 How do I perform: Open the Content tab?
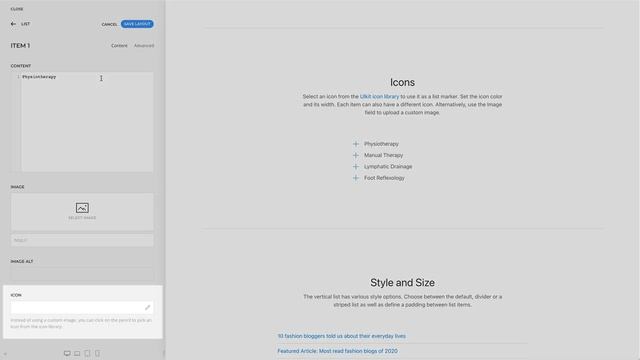tap(119, 46)
